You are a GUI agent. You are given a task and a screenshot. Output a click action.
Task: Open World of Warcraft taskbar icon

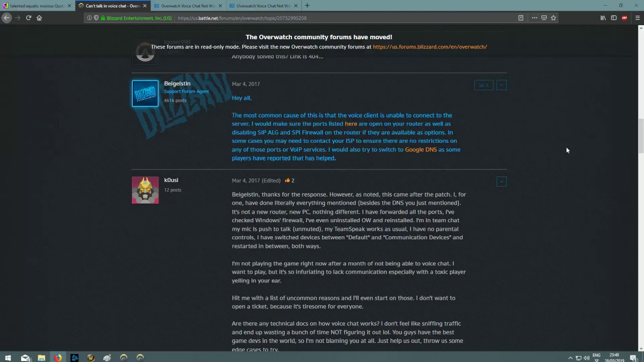pos(91,358)
